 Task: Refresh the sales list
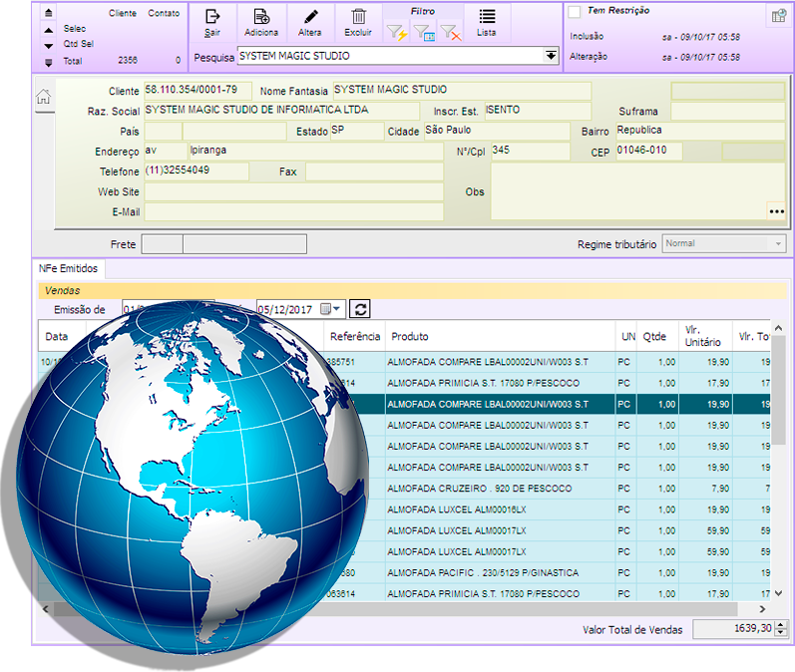click(x=360, y=309)
